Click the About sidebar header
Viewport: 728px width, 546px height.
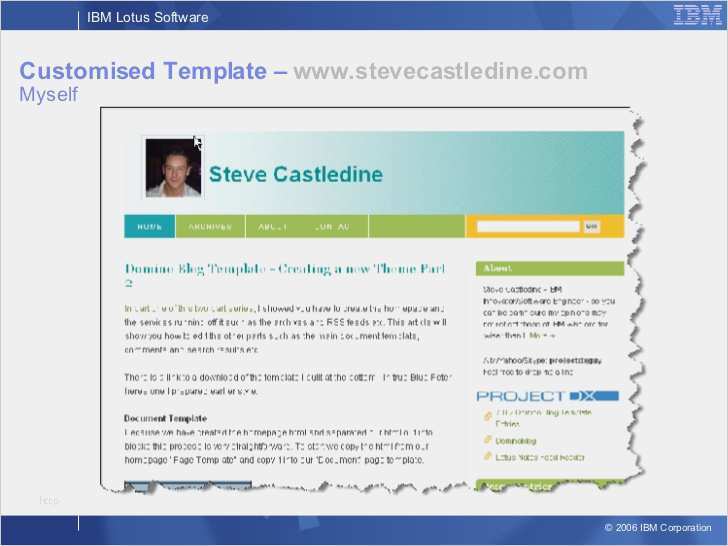pos(498,268)
